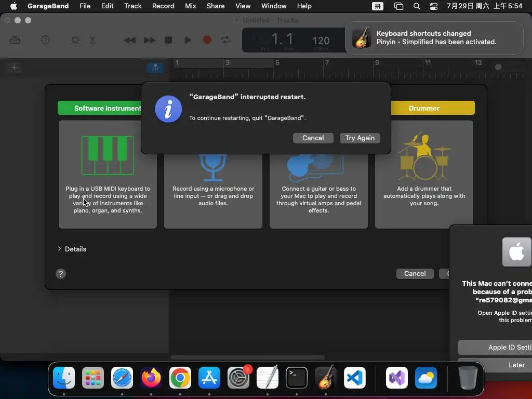532x399 pixels.
Task: Select the Drummer track card
Action: [424, 175]
